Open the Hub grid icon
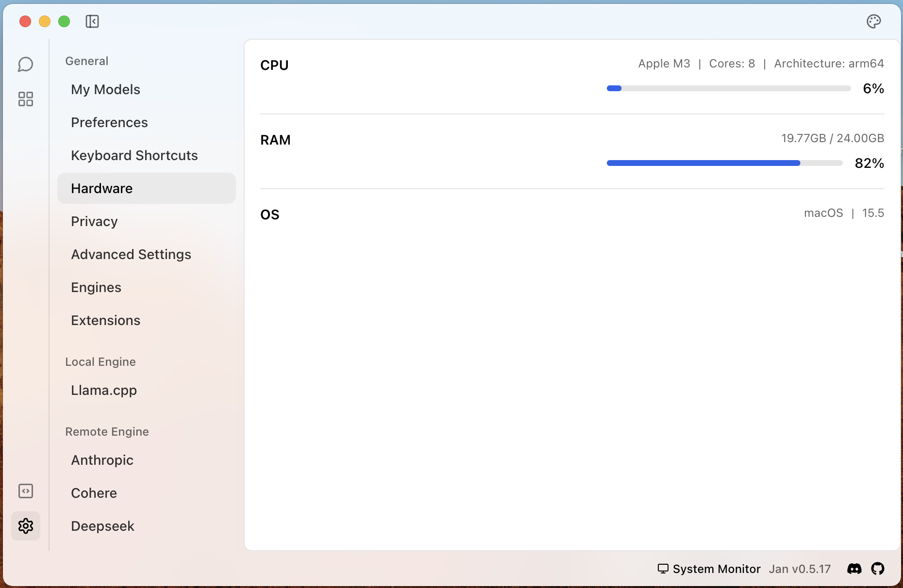 tap(25, 99)
